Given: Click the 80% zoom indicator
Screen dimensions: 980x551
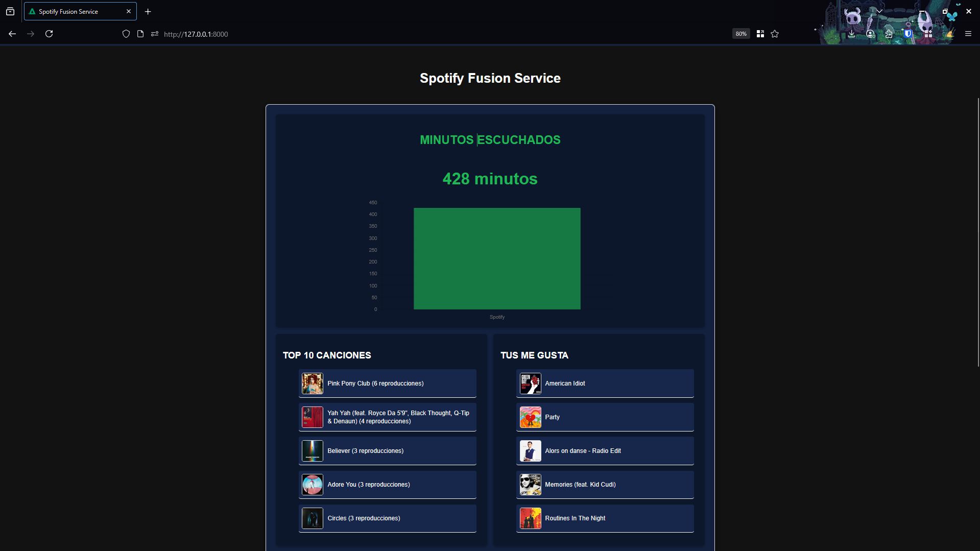Looking at the screenshot, I should [740, 34].
